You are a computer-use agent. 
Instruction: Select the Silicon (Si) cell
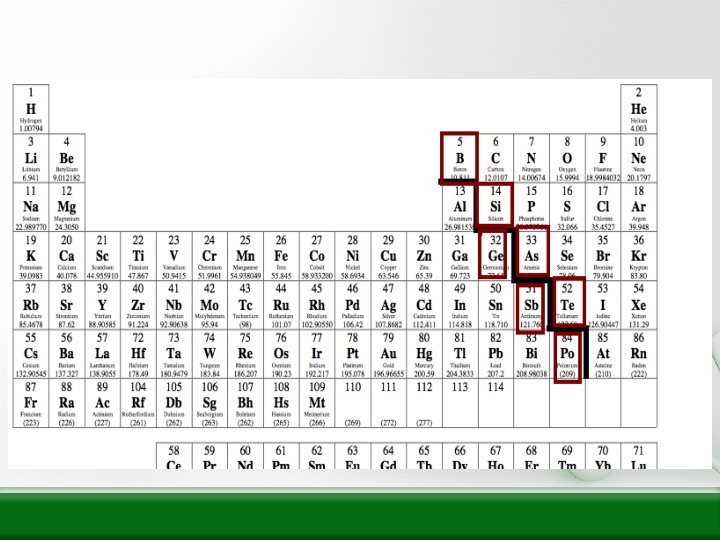(495, 205)
